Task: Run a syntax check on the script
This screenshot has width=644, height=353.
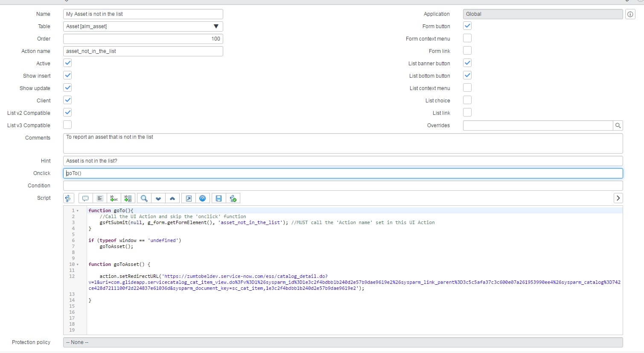Action: point(233,198)
